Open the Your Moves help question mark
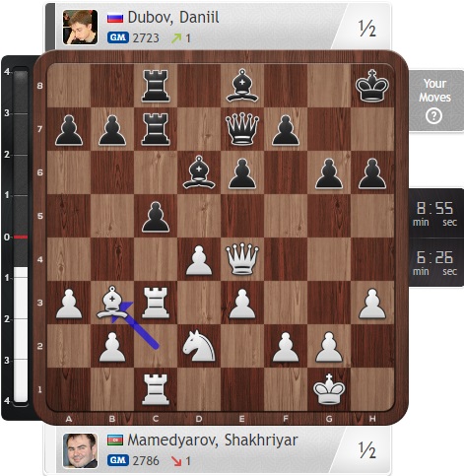 pos(433,116)
